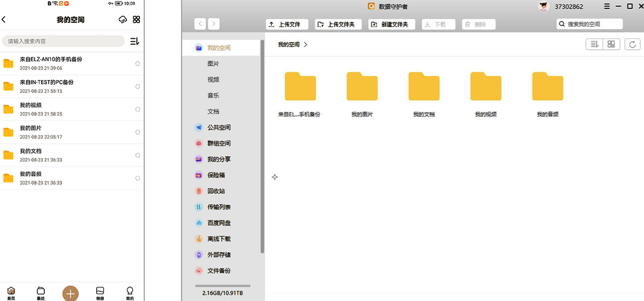Screen dimensions: 644x301
Task: Click sidebar vertical scrollbar
Action: [x=262, y=146]
